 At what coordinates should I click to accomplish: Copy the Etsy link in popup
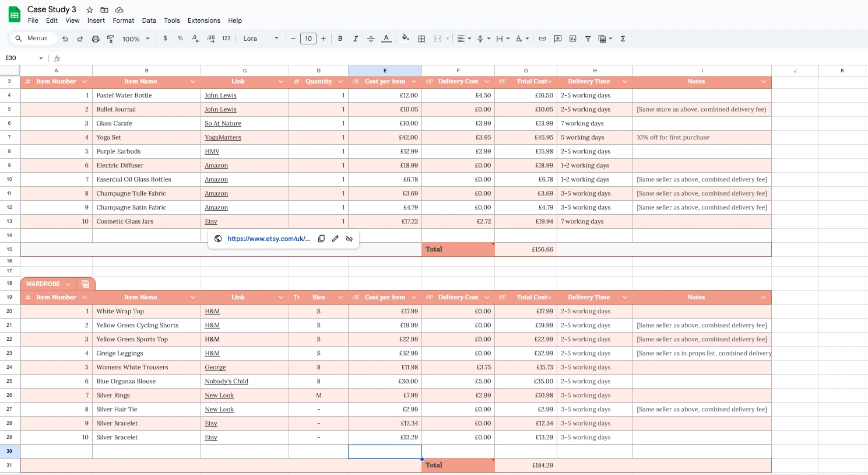click(x=321, y=239)
